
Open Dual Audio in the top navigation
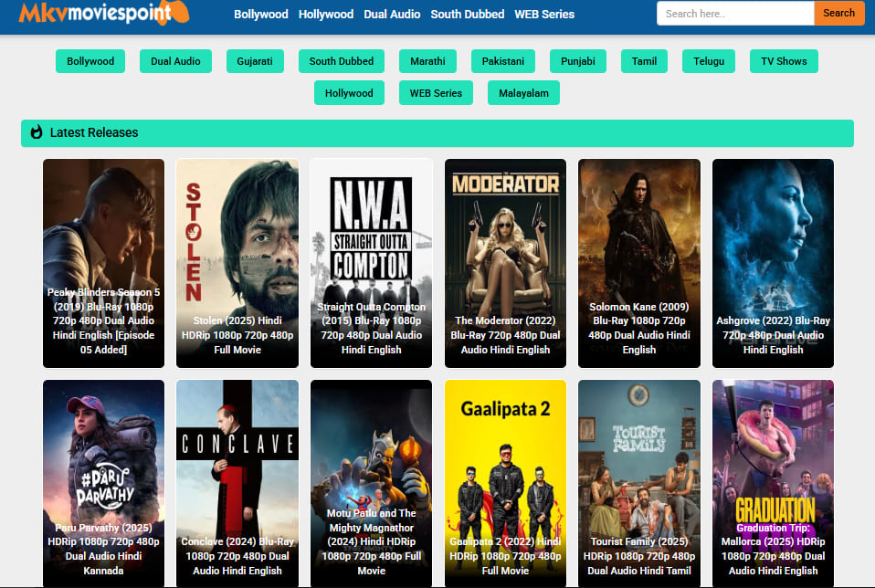pyautogui.click(x=392, y=14)
